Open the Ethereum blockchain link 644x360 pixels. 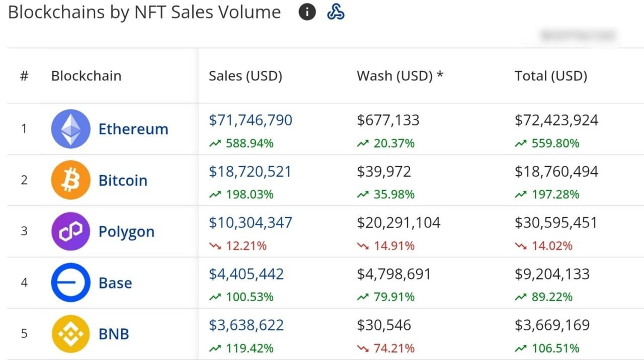tap(133, 129)
